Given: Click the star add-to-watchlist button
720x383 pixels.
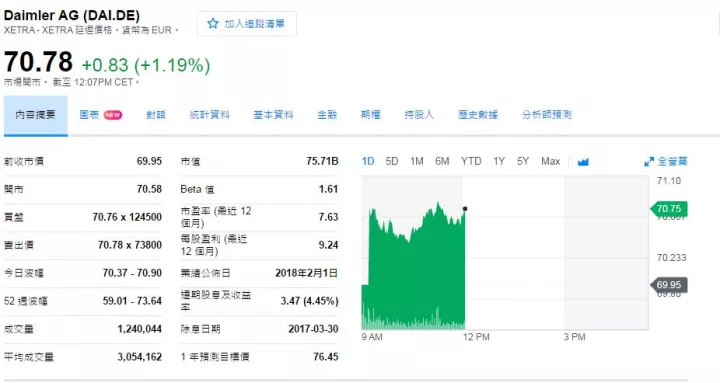Looking at the screenshot, I should tap(247, 24).
